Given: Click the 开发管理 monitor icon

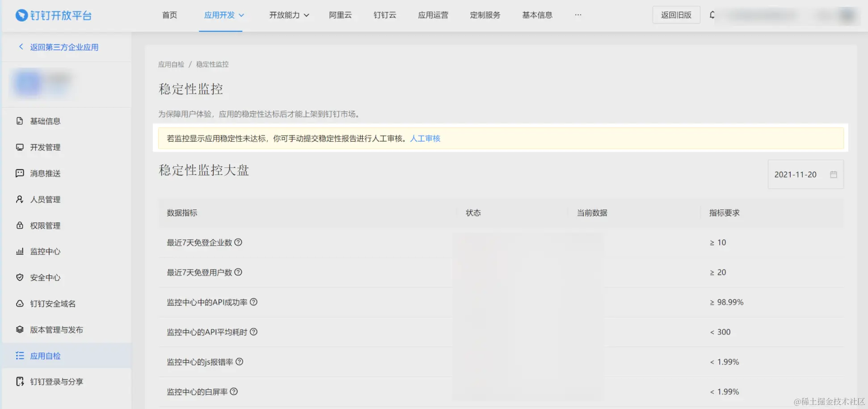Looking at the screenshot, I should pos(20,147).
